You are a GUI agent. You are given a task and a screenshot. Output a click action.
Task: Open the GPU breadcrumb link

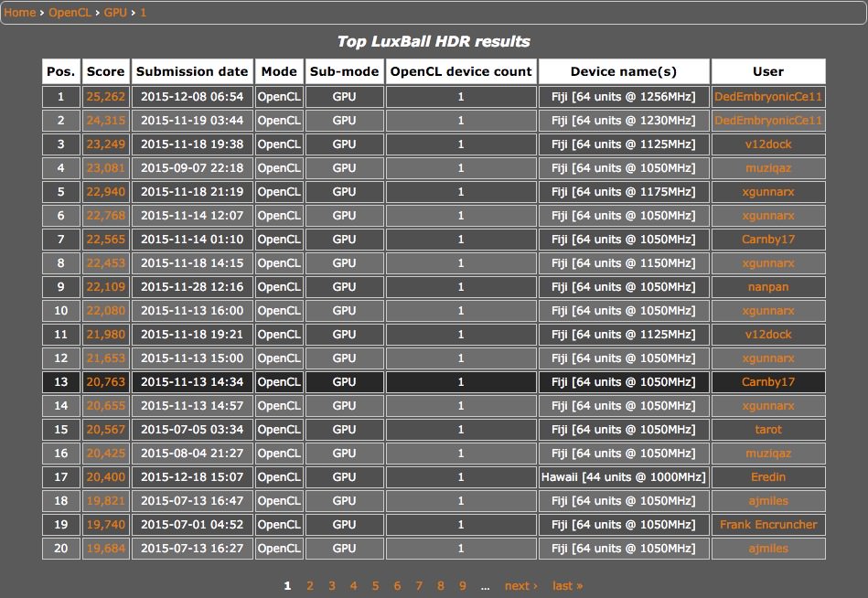pos(115,12)
